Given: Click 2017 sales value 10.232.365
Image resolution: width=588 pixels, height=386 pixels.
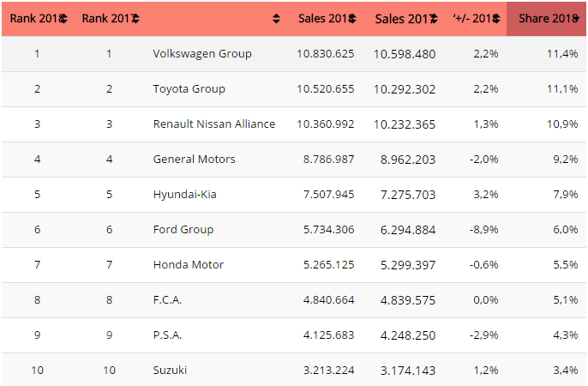Looking at the screenshot, I should 405,124.
